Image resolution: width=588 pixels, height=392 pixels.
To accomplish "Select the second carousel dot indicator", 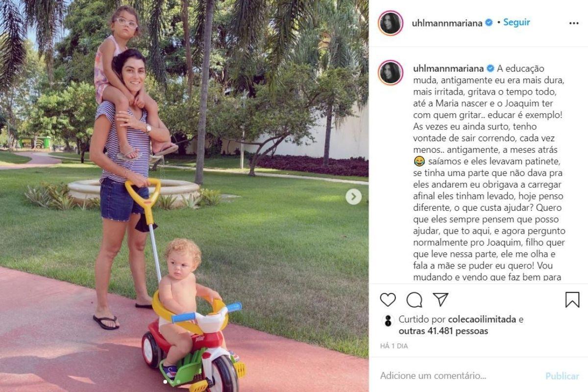I will [178, 381].
